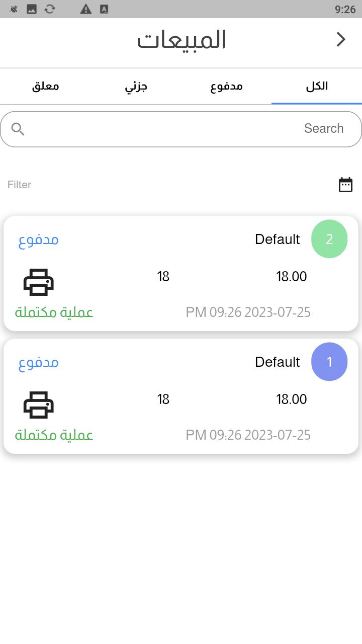Click the Filter label
This screenshot has width=362, height=644.
click(19, 185)
